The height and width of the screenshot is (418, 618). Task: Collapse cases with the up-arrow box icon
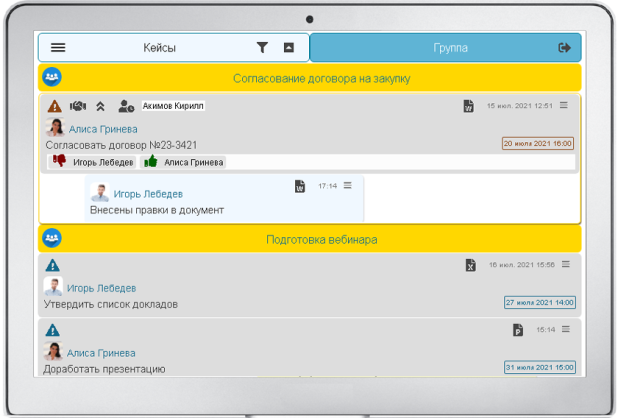point(289,48)
